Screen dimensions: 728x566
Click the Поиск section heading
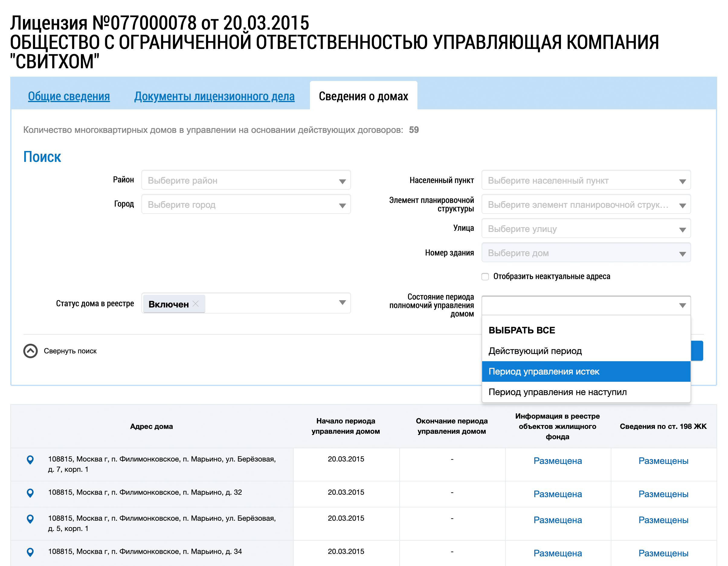(42, 157)
